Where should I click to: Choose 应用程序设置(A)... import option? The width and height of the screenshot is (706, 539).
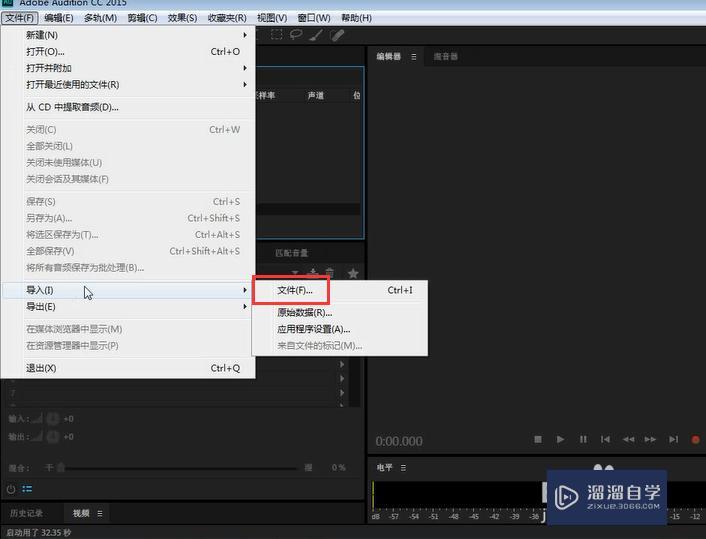point(340,329)
